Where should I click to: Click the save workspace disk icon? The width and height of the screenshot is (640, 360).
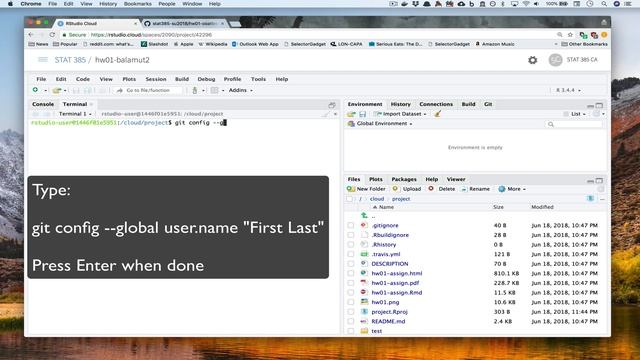click(362, 114)
